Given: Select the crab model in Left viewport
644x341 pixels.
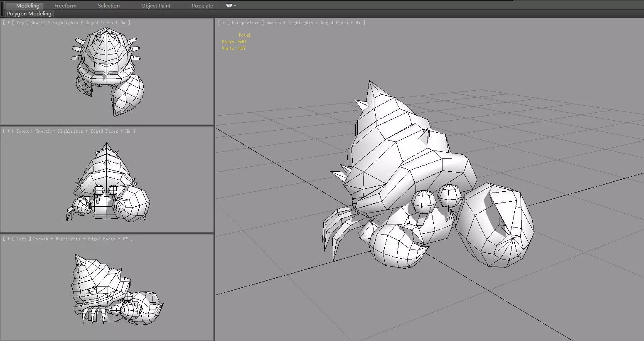Looking at the screenshot, I should pyautogui.click(x=104, y=287).
